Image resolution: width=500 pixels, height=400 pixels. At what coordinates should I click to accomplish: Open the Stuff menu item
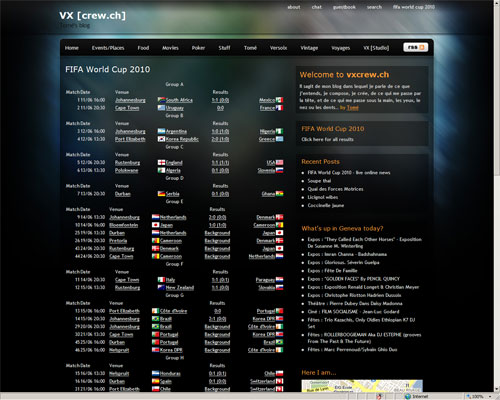coord(224,48)
